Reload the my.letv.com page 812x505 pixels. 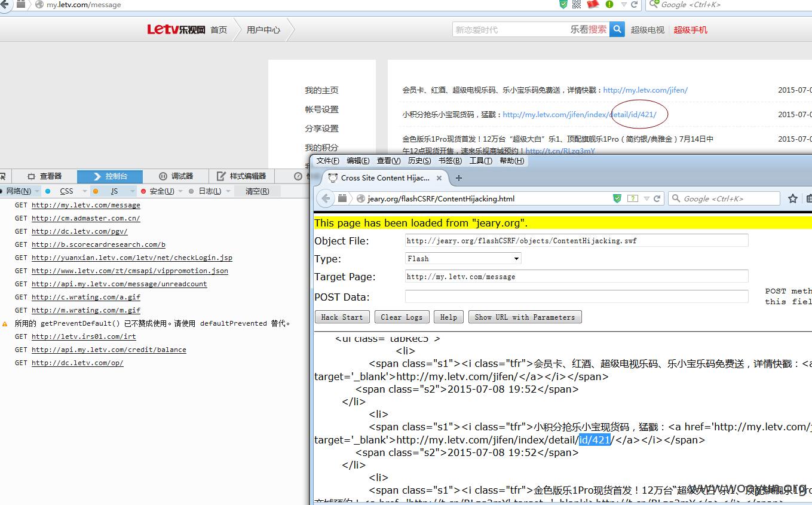[635, 4]
